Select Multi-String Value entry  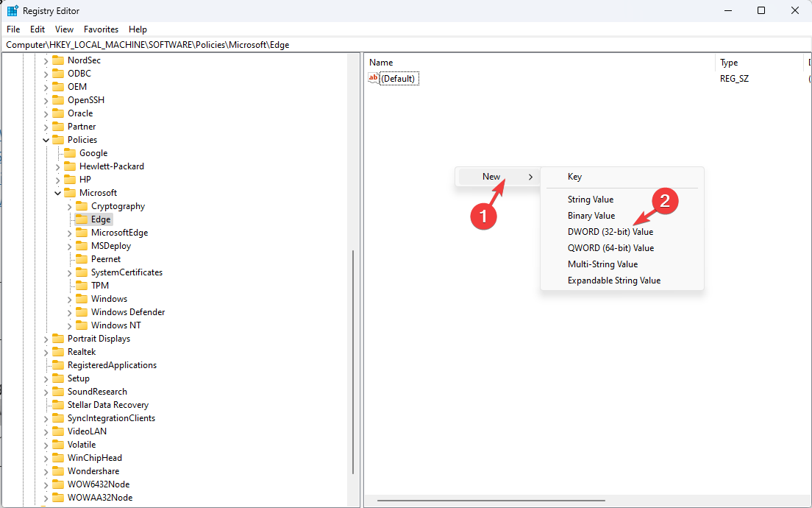tap(602, 264)
